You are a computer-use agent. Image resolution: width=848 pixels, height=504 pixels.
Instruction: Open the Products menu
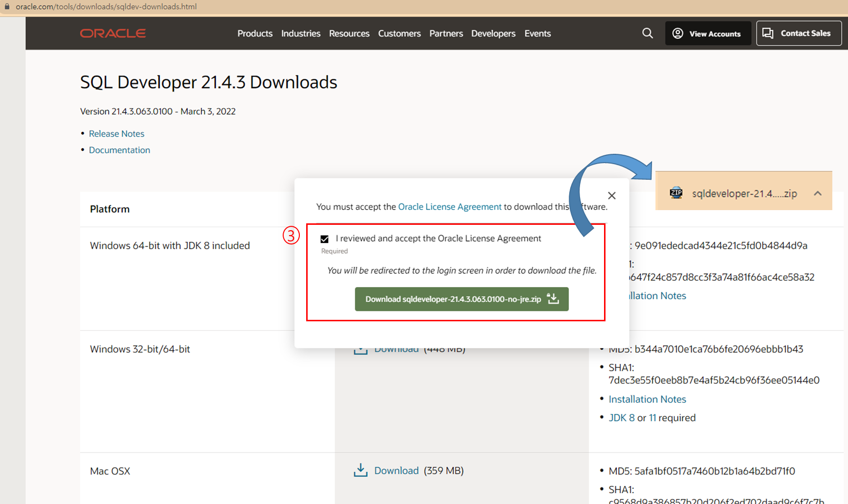255,33
